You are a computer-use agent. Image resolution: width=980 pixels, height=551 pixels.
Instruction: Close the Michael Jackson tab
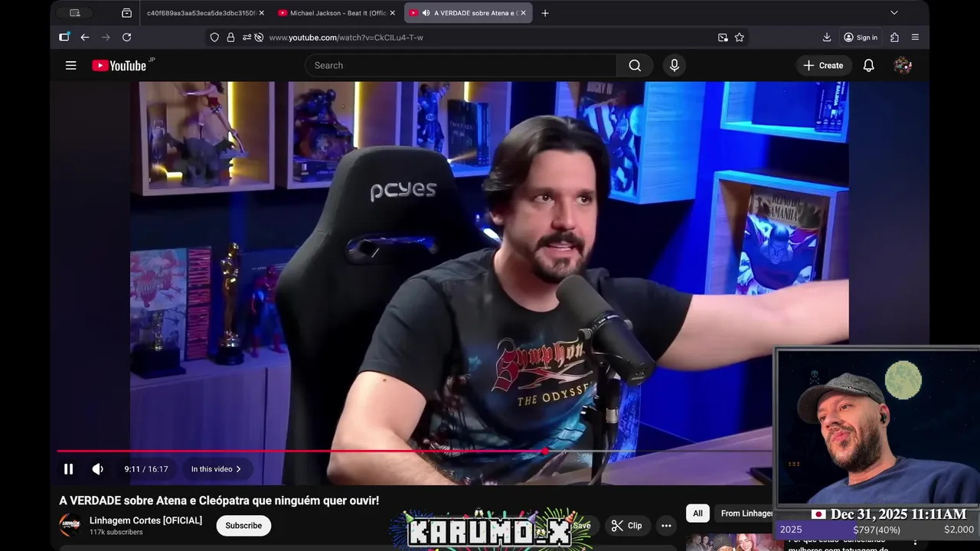[x=393, y=13]
